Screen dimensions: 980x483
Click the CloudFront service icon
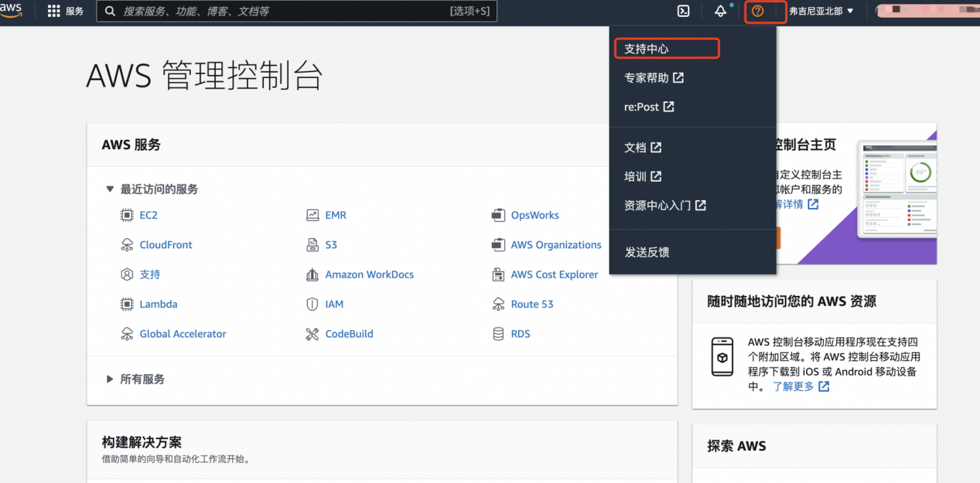pyautogui.click(x=127, y=245)
